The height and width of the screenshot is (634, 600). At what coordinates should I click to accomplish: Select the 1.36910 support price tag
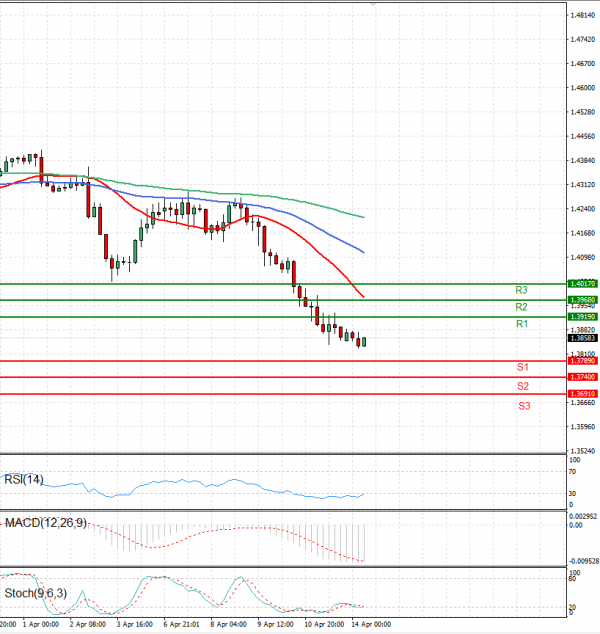582,393
